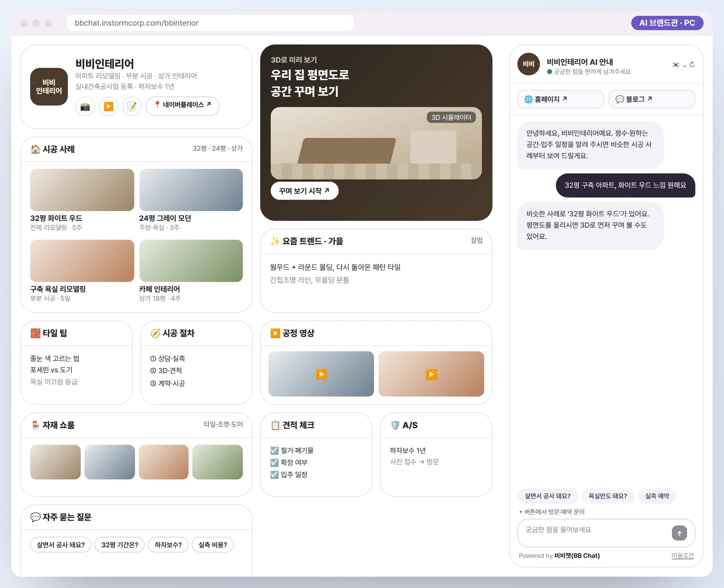Select the terracotta material swatch in 자재 쇼룸

164,462
